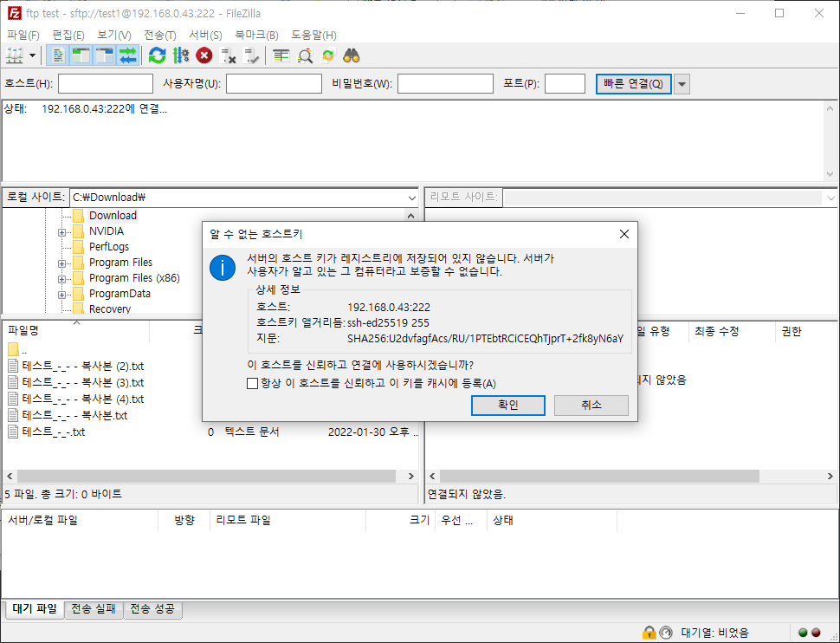The image size is (840, 643).
Task: Click the lock encryption icon in status bar
Action: click(x=649, y=633)
